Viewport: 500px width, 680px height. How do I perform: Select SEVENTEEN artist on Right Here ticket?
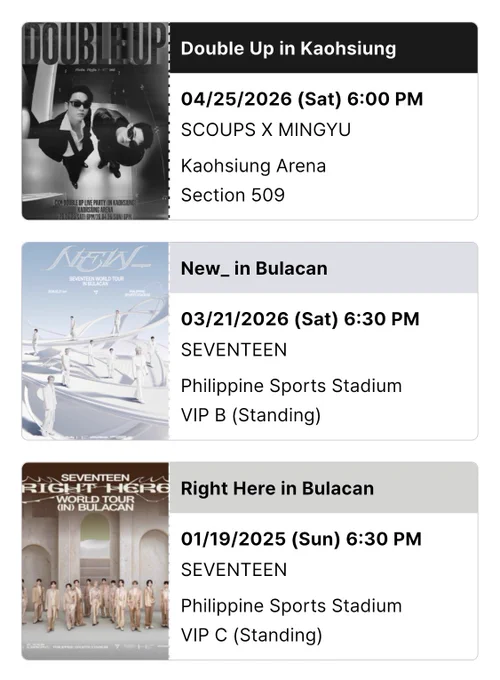(x=234, y=569)
